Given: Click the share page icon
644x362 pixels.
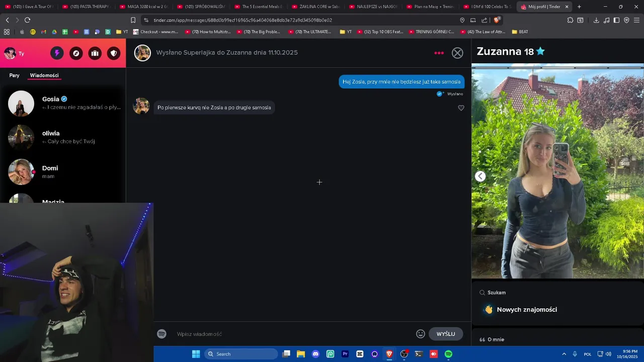Looking at the screenshot, I should 484,20.
